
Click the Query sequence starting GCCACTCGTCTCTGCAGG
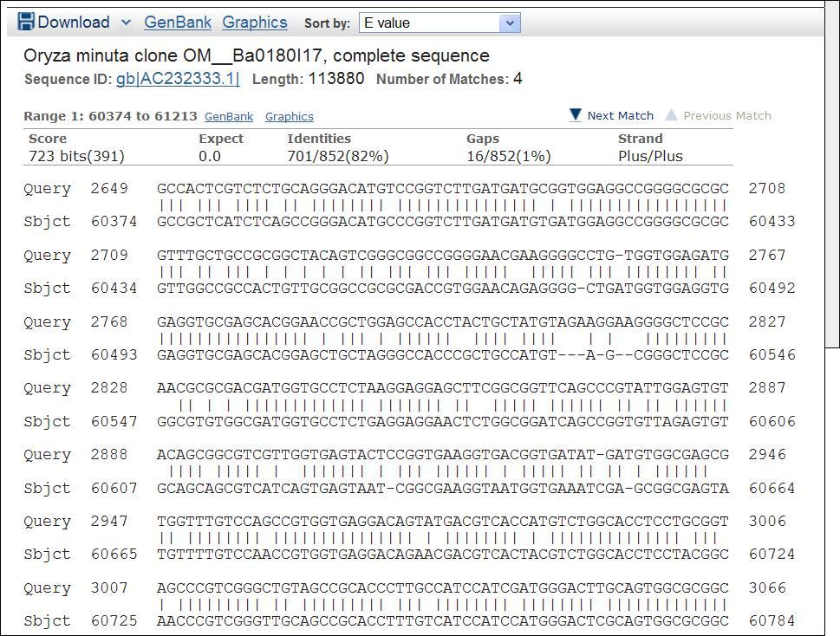tap(442, 188)
